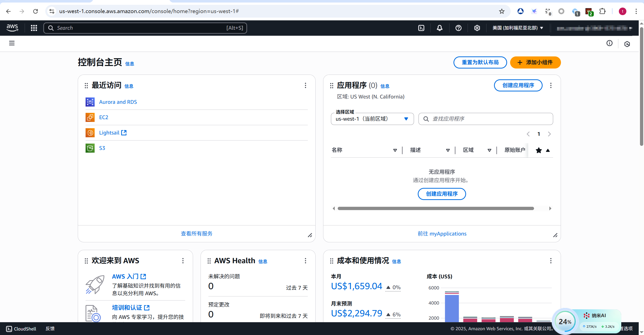Reload the page with the browser refresh icon

click(x=35, y=11)
